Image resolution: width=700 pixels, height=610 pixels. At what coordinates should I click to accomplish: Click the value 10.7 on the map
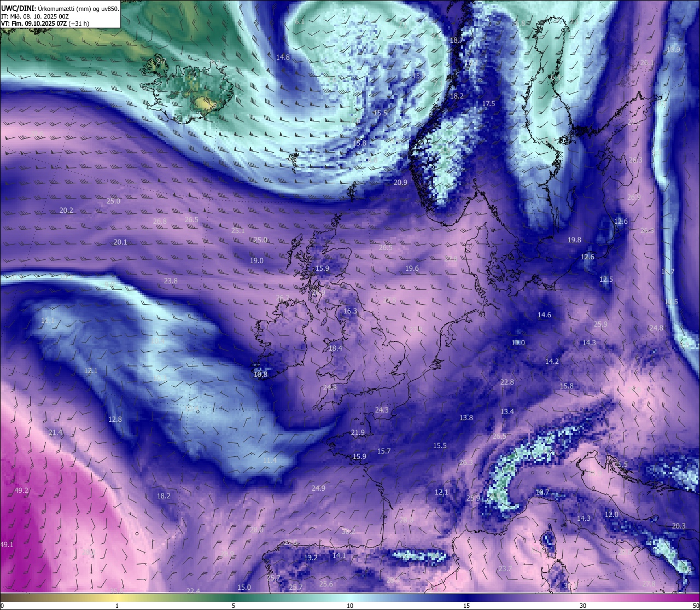[542, 492]
